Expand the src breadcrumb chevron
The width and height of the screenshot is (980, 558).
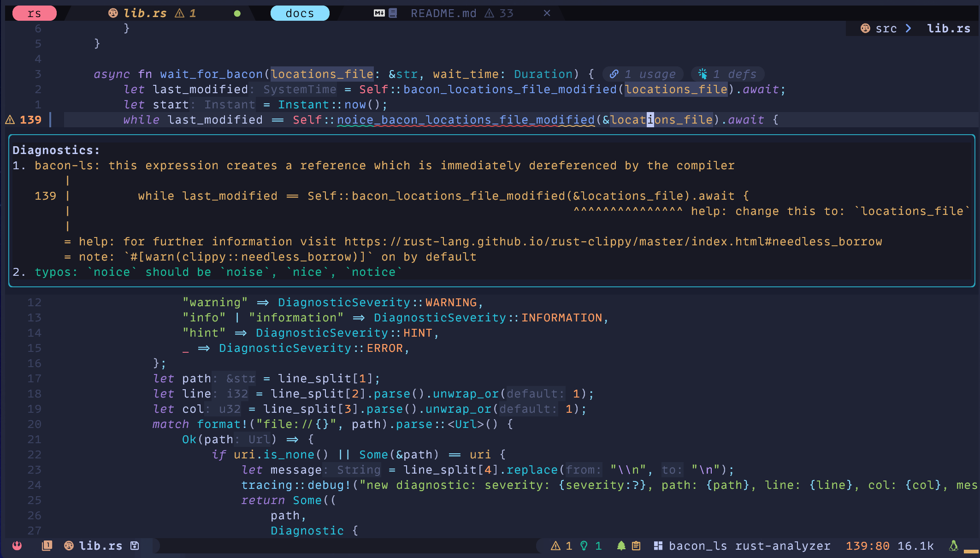coord(908,29)
